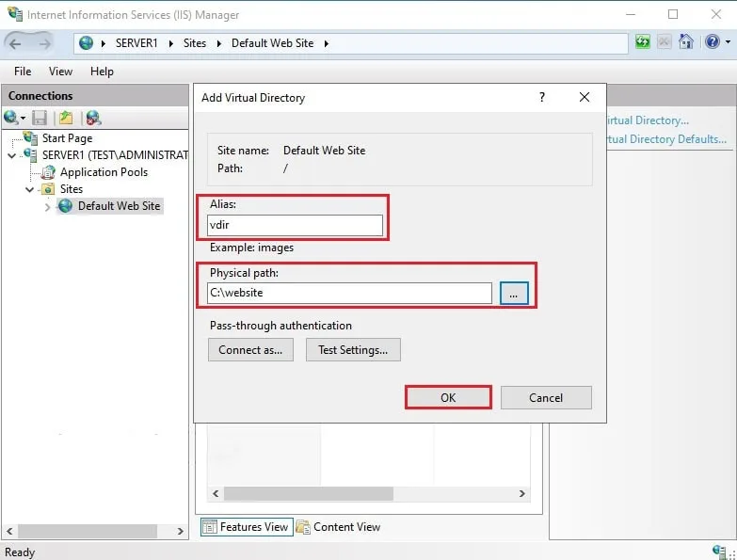This screenshot has height=560, width=737.
Task: Click the center pane horizontal scrollbar thumb
Action: (309, 494)
